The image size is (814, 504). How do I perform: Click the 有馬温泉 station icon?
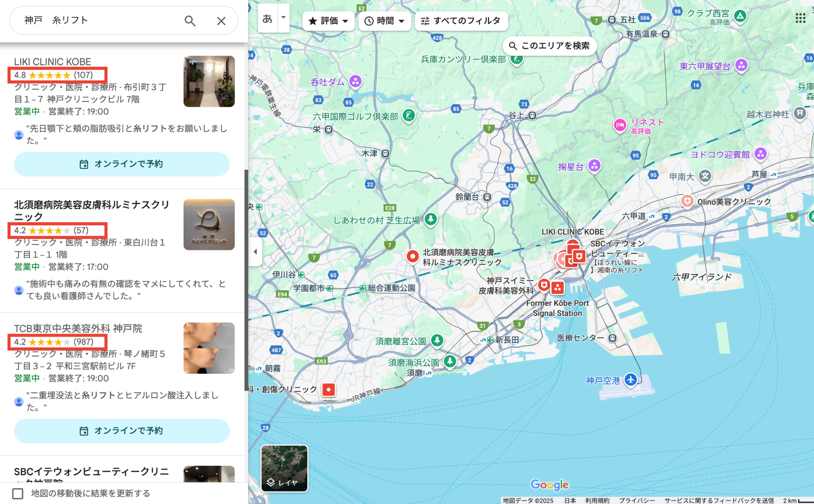click(x=666, y=34)
